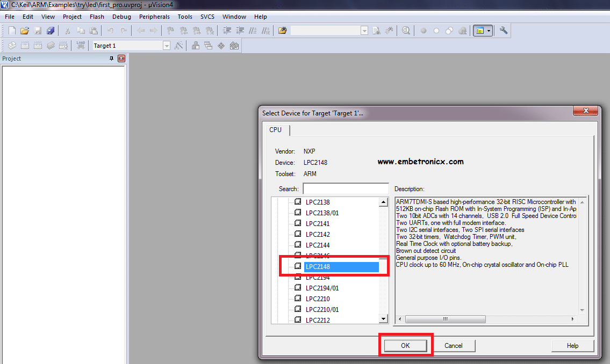Select LPC2141 in the device list
Viewport: 610px width, 364px height.
coord(318,224)
